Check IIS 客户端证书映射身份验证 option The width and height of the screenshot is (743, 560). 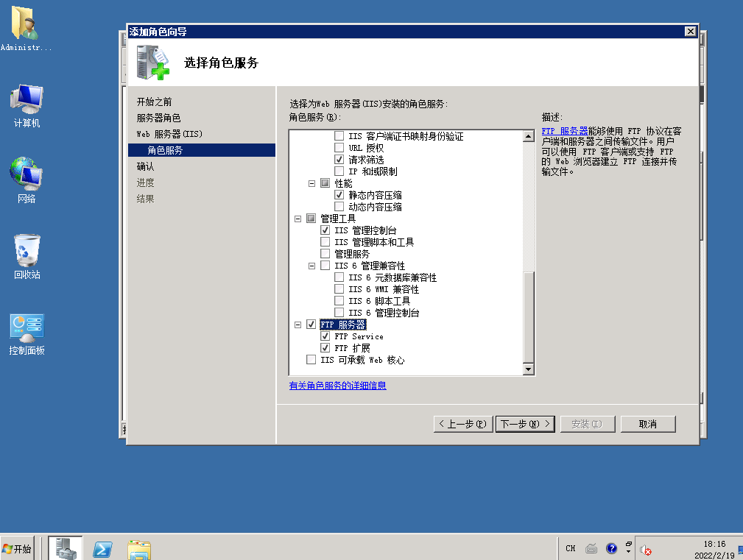pyautogui.click(x=339, y=136)
